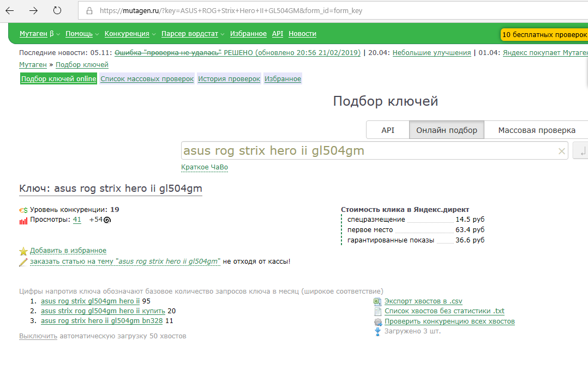Click the blue download arrow icon
The image size is (588, 383).
click(x=377, y=332)
